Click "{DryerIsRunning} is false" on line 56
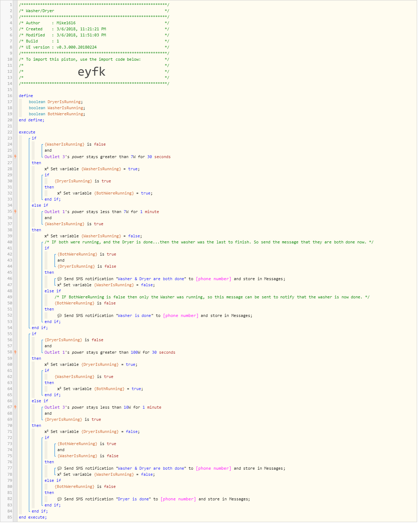The width and height of the screenshot is (420, 525). [74, 340]
